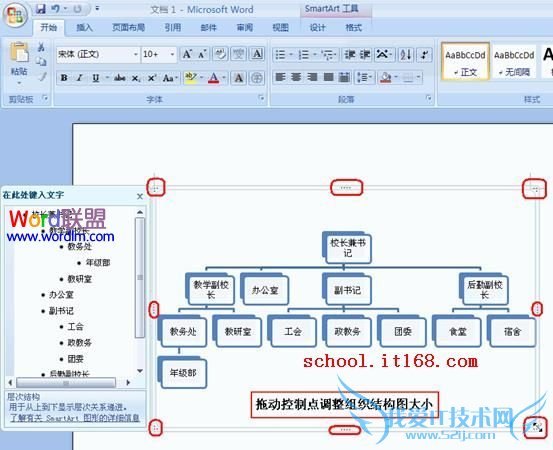Click the phonetic guide icon
553x450 pixels.
(x=239, y=54)
